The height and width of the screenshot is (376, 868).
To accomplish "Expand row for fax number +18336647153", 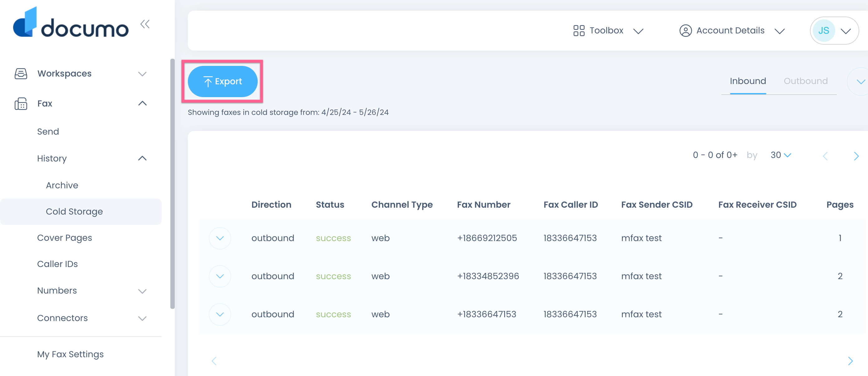I will (220, 314).
